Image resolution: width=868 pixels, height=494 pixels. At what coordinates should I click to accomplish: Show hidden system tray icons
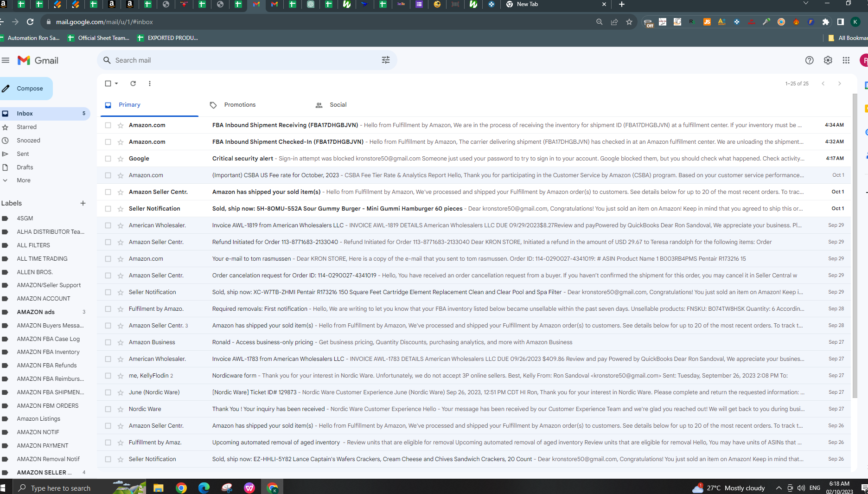(779, 488)
